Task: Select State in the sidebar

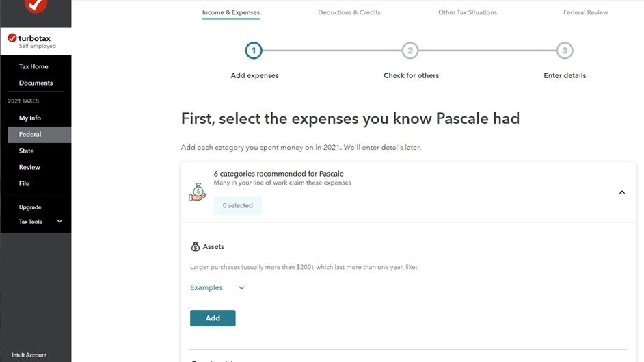Action: 26,151
